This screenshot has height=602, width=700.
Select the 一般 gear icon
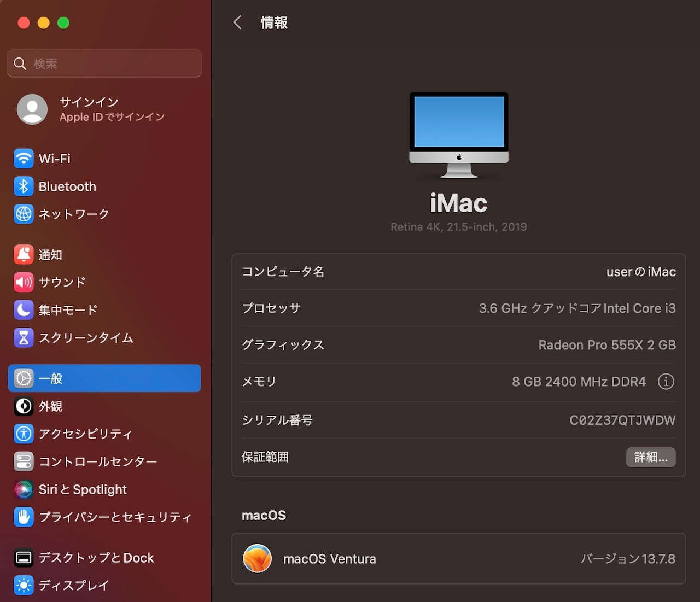(24, 378)
